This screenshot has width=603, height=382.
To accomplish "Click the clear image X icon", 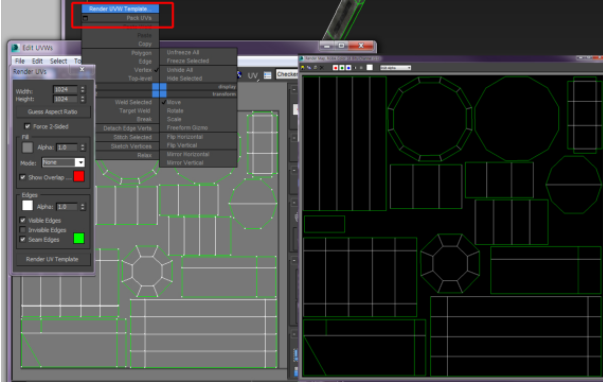I will tap(321, 68).
